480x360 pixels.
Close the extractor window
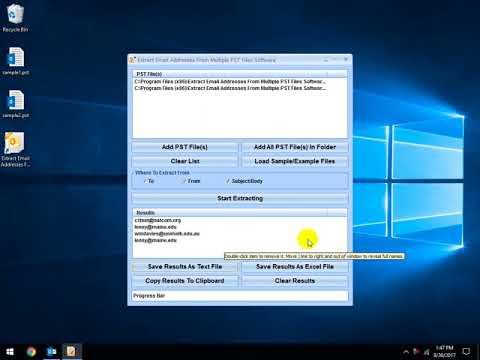click(346, 60)
